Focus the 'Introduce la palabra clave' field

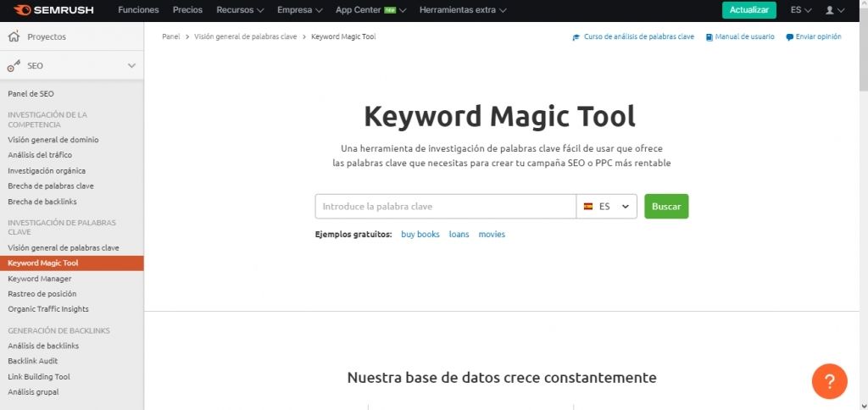446,207
